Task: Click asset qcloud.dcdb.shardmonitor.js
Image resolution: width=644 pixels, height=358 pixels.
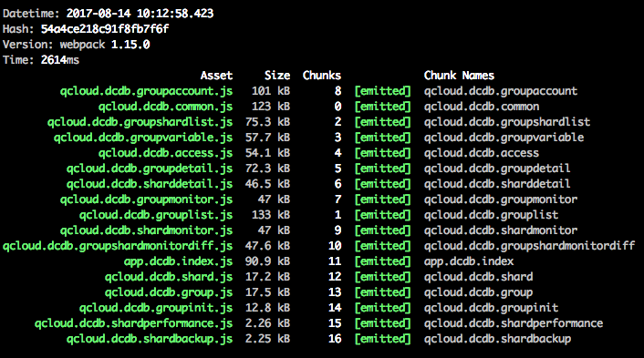Action: point(147,230)
